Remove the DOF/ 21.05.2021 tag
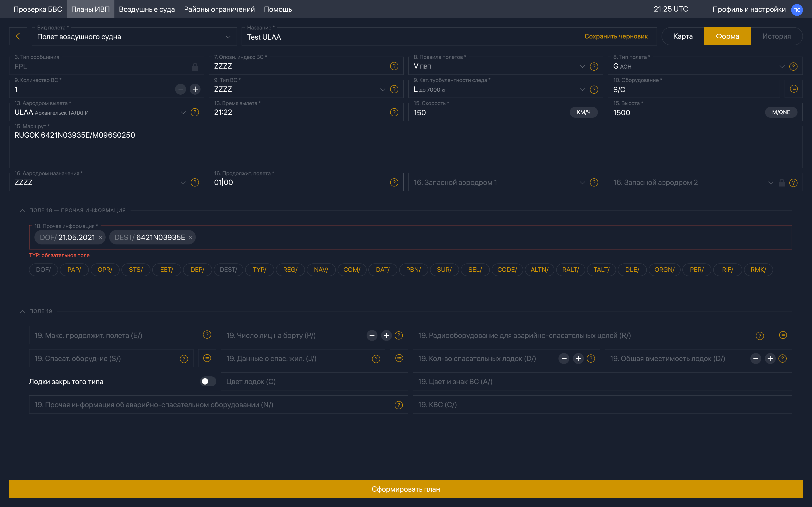The image size is (812, 507). (x=100, y=237)
